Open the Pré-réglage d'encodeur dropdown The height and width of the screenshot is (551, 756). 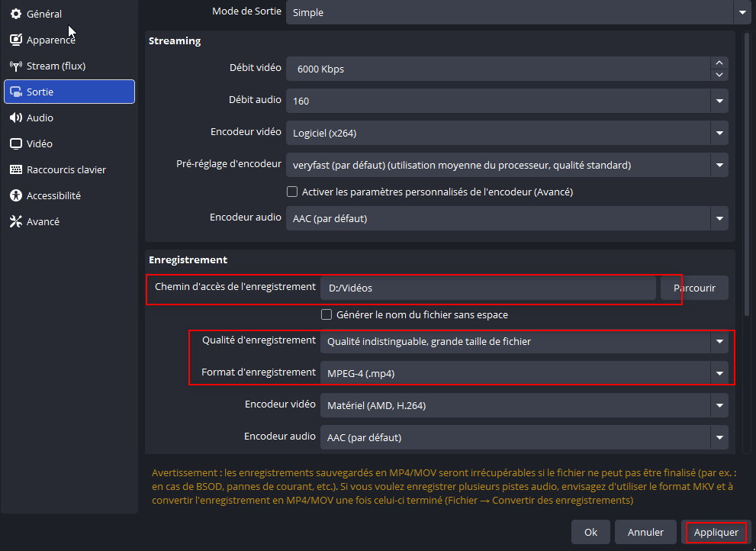point(719,165)
